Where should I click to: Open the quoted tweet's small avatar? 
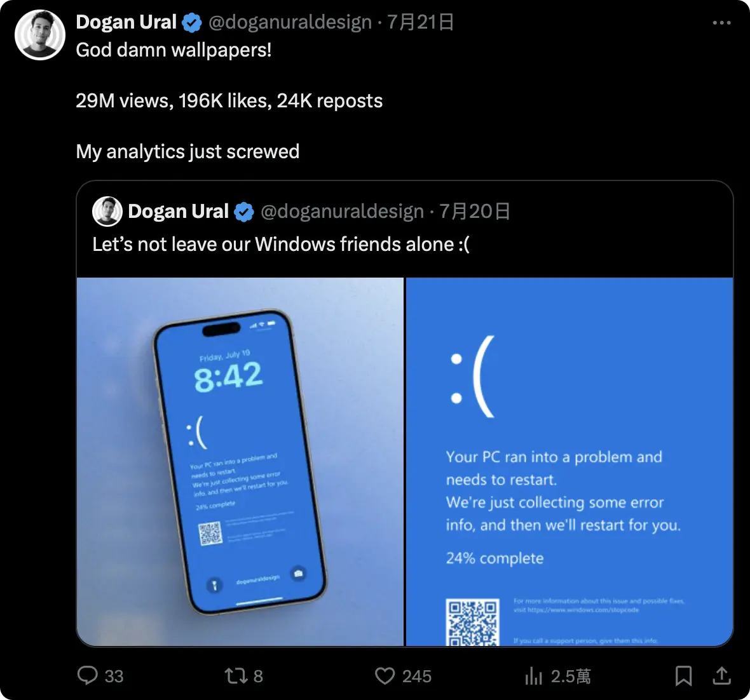107,211
